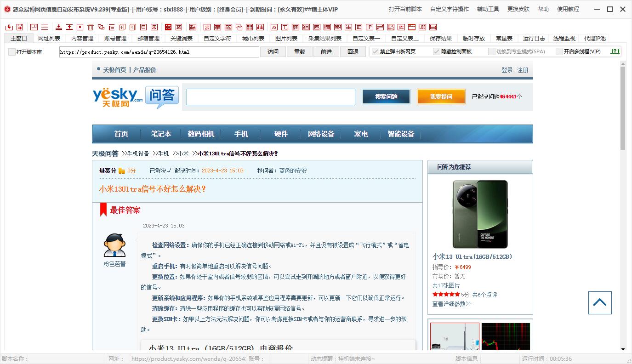Screen dimensions: 632x364
Task: Click the URL address input field
Action: (159, 52)
